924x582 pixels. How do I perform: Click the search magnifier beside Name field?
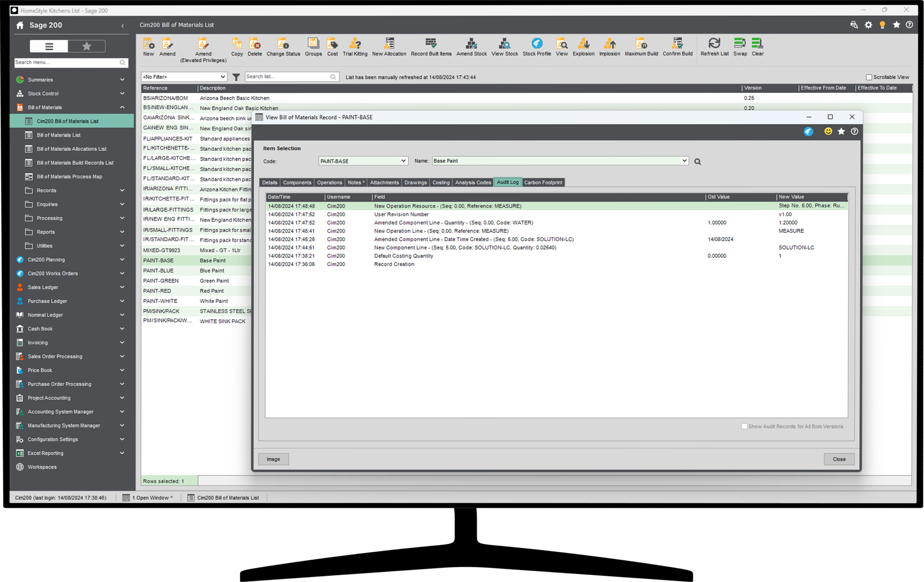coord(697,162)
